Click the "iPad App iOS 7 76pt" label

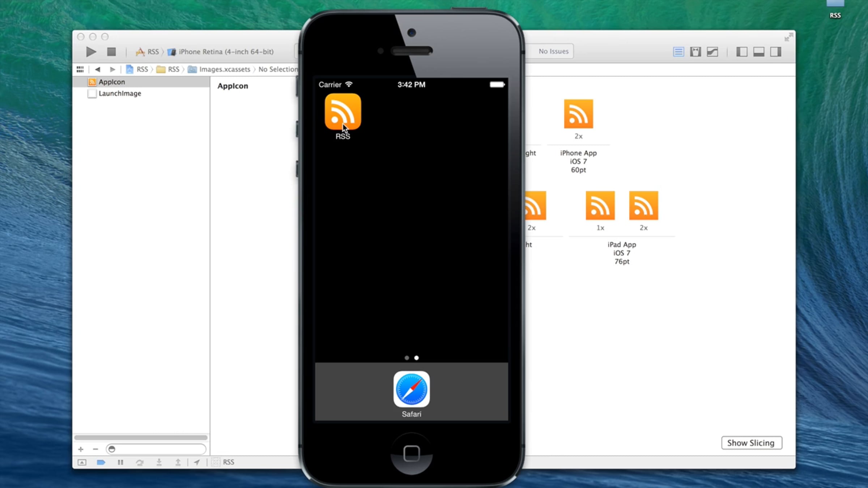[x=622, y=253]
